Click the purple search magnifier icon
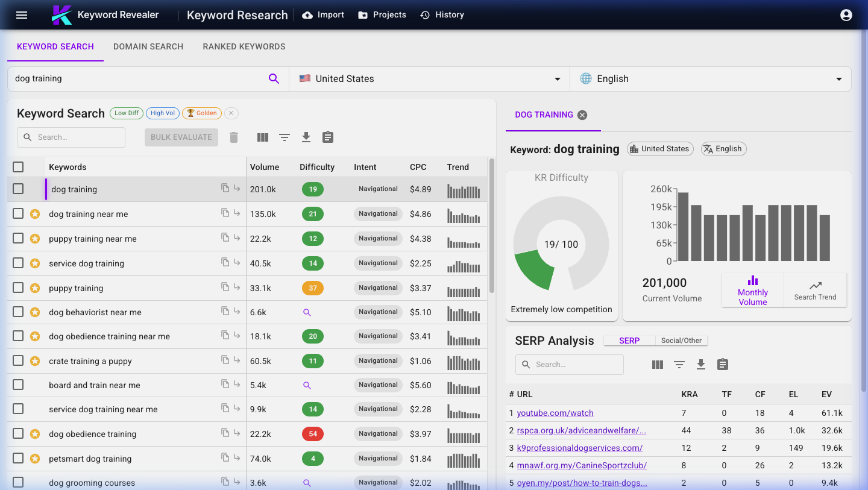The height and width of the screenshot is (490, 868). [x=274, y=78]
